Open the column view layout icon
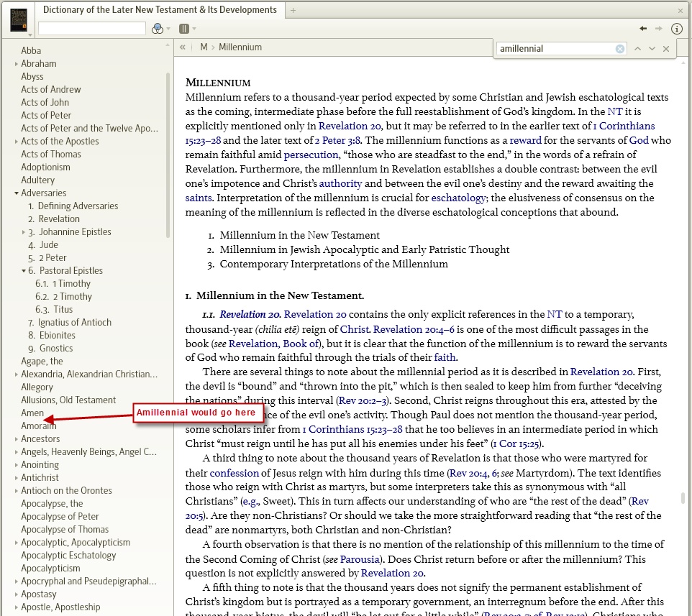Viewport: 692px width, 616px height. 184,29
